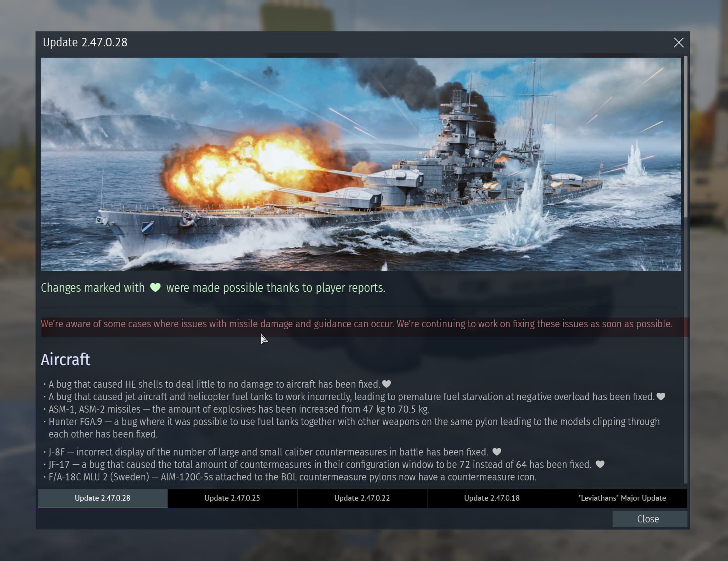Click the ASM-1, ASM-2 missiles changelog line

(239, 409)
